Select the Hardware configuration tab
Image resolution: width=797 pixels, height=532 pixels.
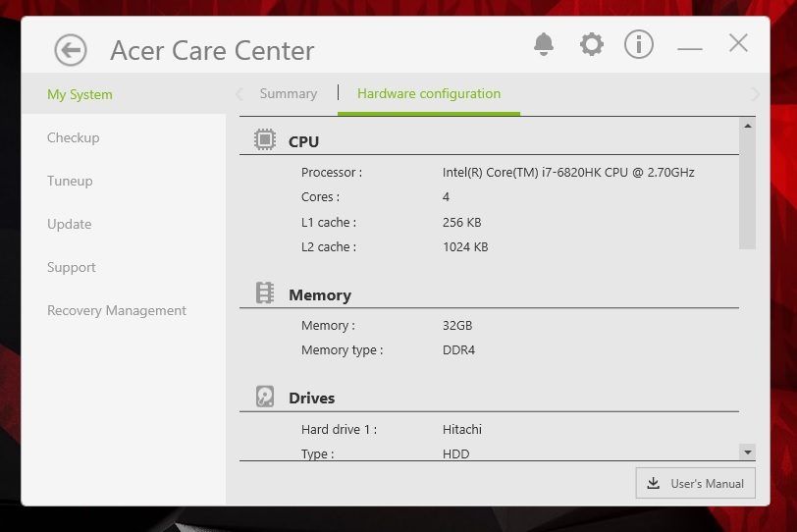click(x=429, y=94)
